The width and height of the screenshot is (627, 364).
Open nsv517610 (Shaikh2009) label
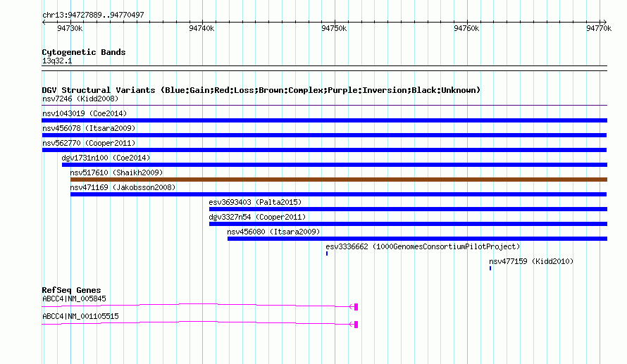tap(116, 172)
